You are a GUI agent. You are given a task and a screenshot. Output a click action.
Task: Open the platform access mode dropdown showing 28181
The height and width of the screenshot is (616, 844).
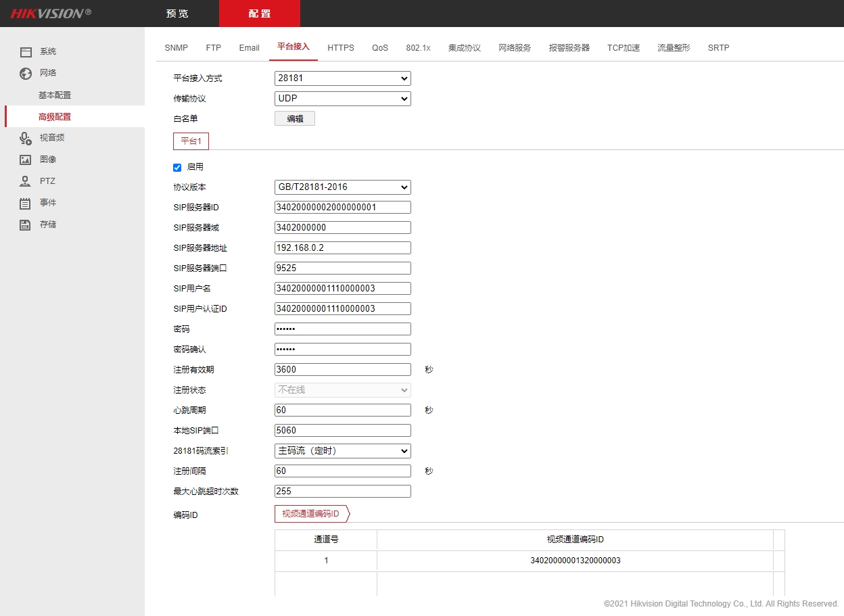click(342, 78)
